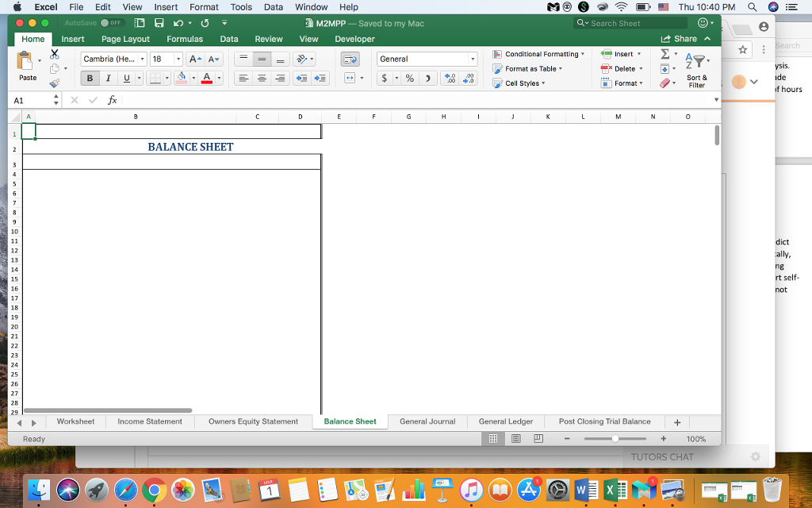Click the borders icon
812x508 pixels.
pyautogui.click(x=155, y=79)
